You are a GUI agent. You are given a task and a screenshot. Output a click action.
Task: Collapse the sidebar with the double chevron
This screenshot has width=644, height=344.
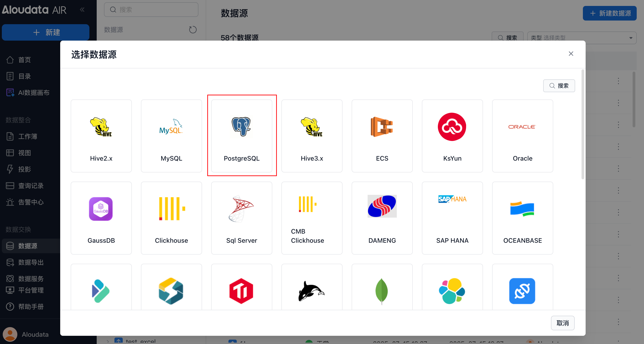pyautogui.click(x=82, y=10)
